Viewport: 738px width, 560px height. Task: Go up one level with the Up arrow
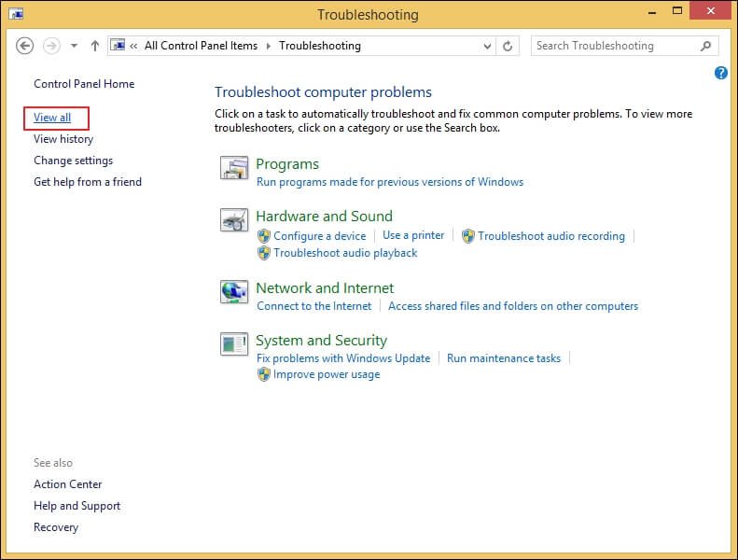pyautogui.click(x=94, y=46)
